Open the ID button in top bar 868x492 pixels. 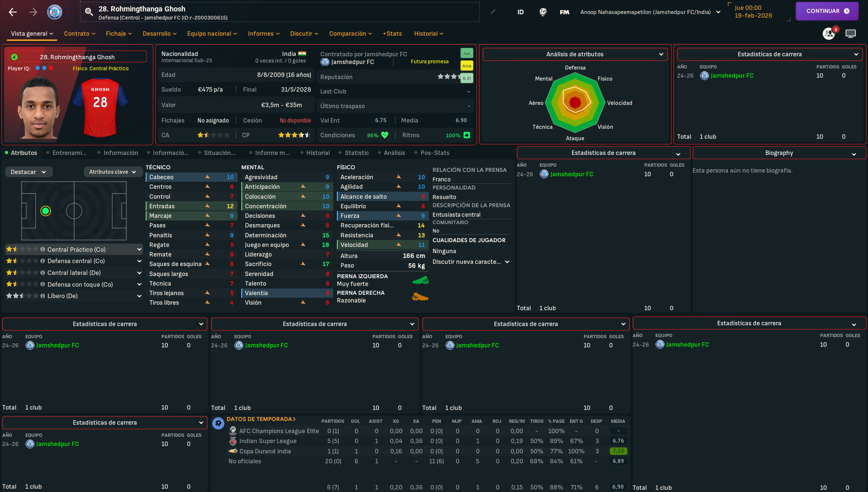click(x=520, y=12)
